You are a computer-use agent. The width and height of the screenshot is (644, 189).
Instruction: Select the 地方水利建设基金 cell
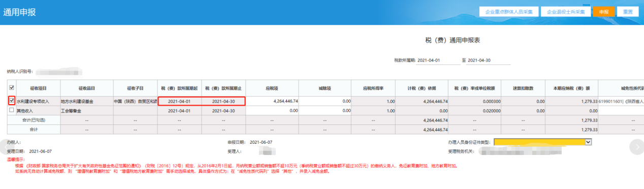pos(86,102)
